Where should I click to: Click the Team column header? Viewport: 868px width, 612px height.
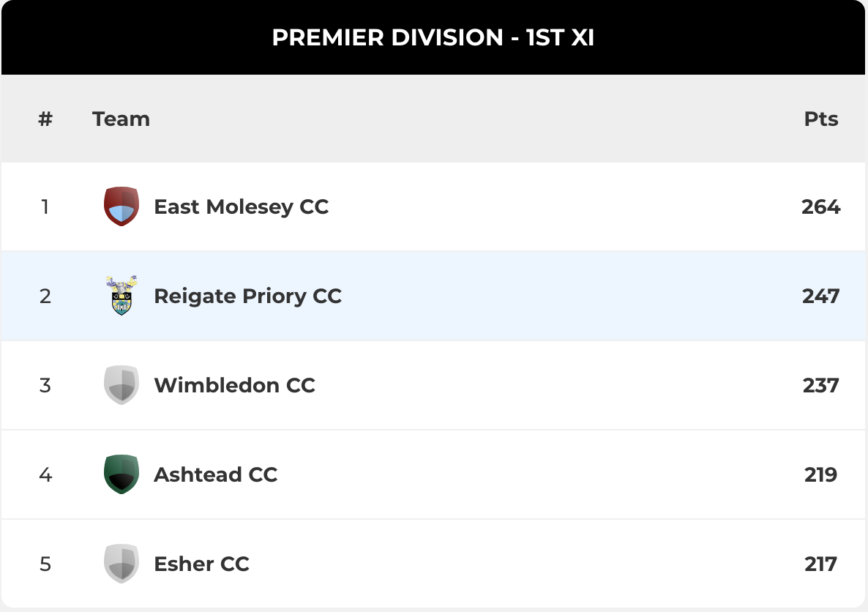pos(121,119)
